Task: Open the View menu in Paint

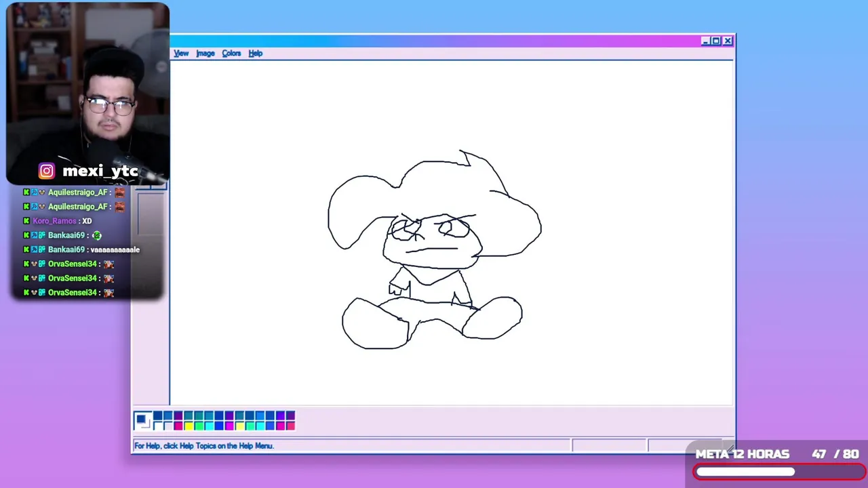Action: click(x=181, y=54)
